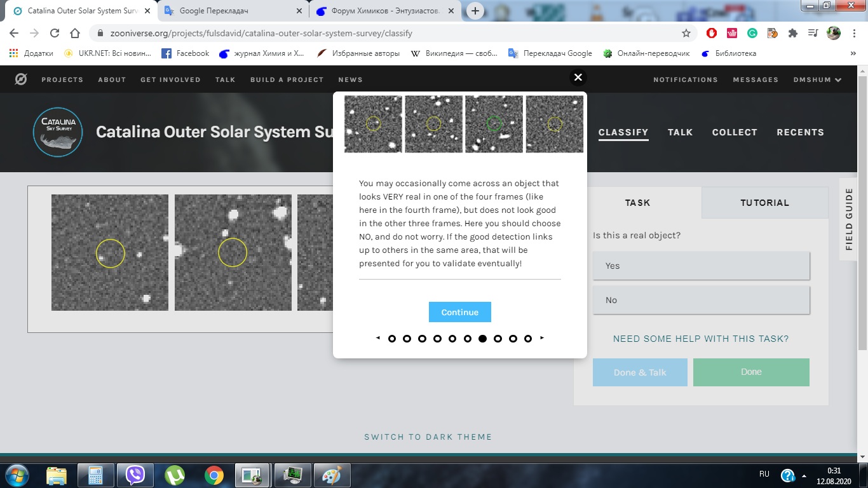Switch to the Tutorial tab
This screenshot has width=868, height=488.
(x=764, y=203)
